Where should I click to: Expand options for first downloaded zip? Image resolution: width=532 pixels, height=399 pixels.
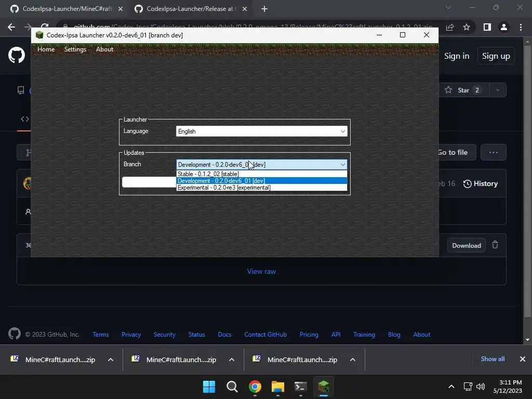coord(111,360)
